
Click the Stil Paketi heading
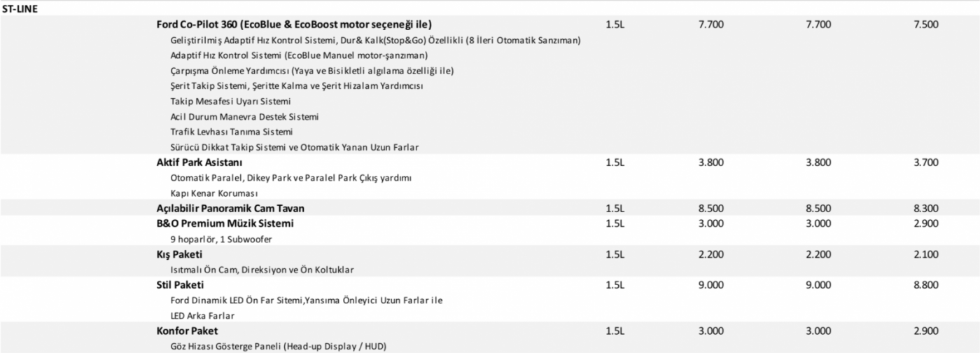pyautogui.click(x=180, y=285)
